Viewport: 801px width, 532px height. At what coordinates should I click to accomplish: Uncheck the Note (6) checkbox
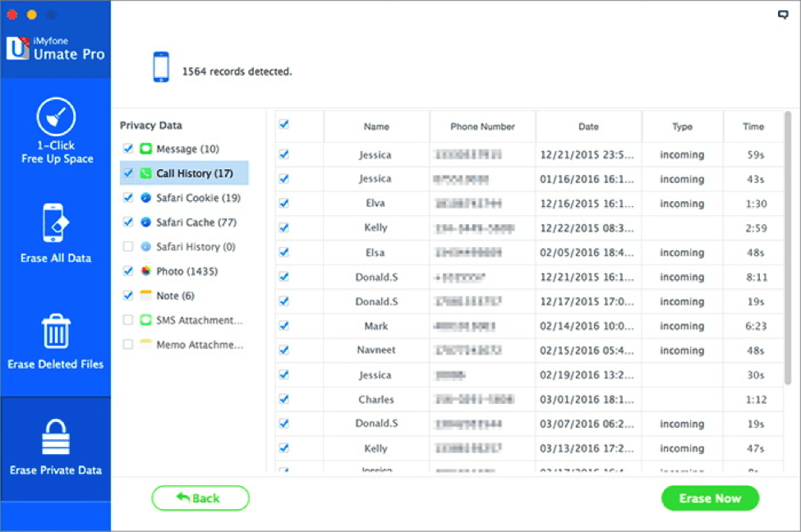click(127, 296)
